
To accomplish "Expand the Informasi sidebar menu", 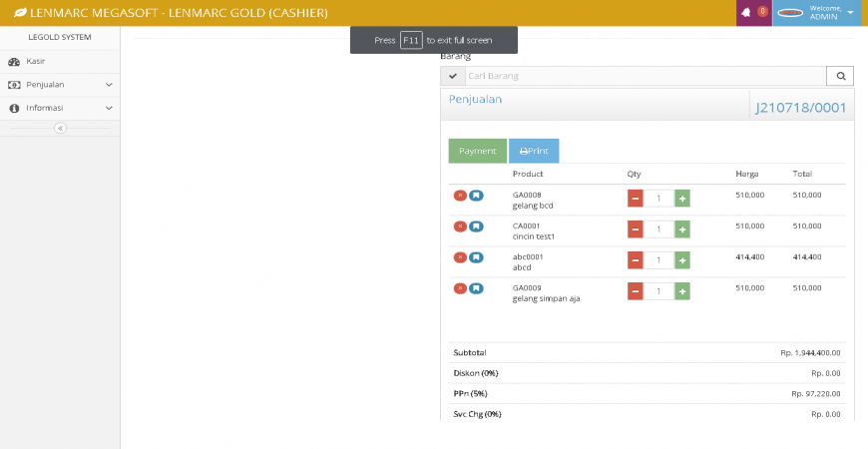I will [x=60, y=108].
